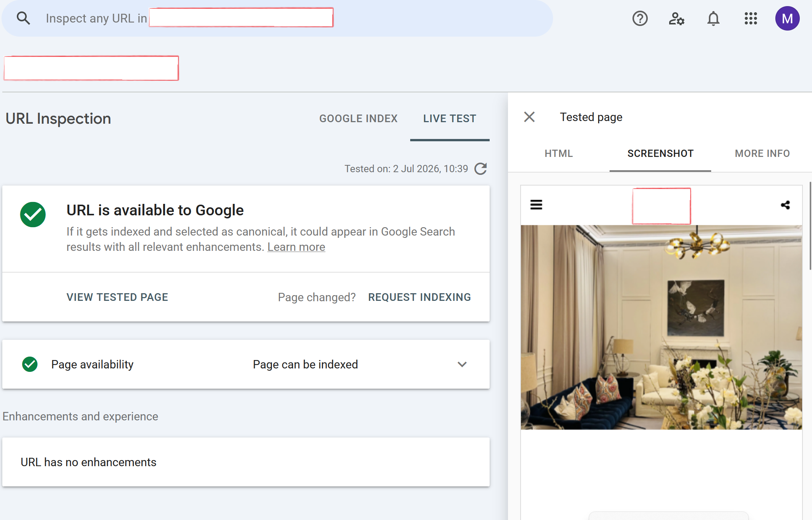Click the 'URL Inspection' title
The image size is (812, 520).
coord(58,118)
